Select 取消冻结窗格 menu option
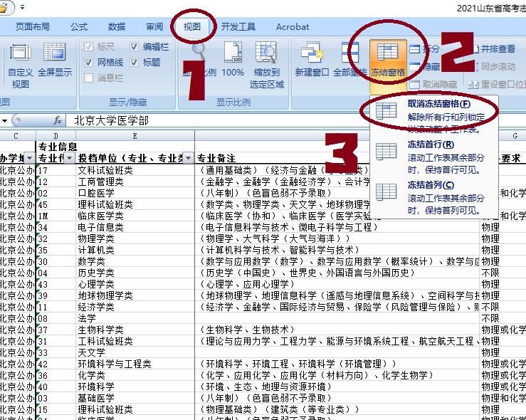 (433, 116)
